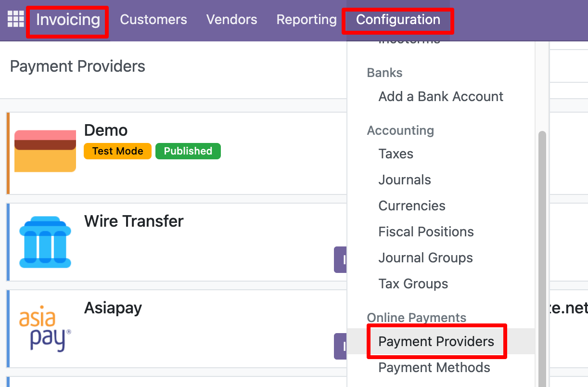Viewport: 588px width, 387px height.
Task: Open the Currencies menu entry
Action: [x=412, y=206]
